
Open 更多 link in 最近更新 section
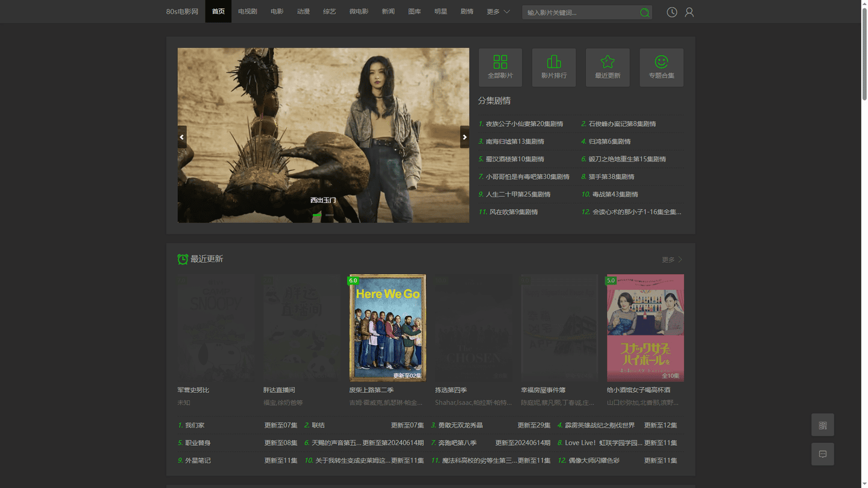coord(672,260)
